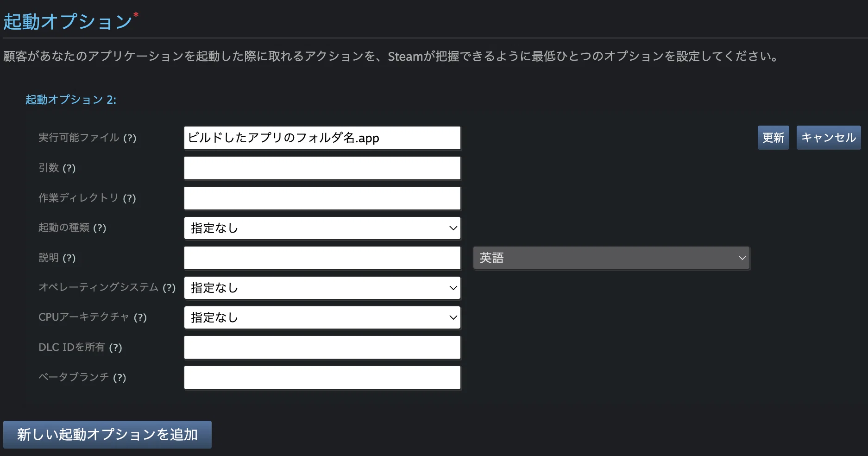Select the 作業ディレクトリ input box
Screen dimensions: 868x456
coord(322,198)
